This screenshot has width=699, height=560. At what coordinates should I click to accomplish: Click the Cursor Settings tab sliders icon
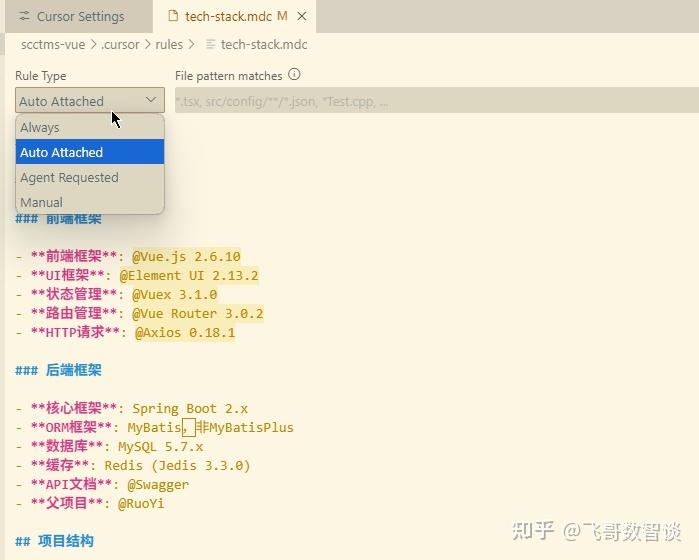24,16
